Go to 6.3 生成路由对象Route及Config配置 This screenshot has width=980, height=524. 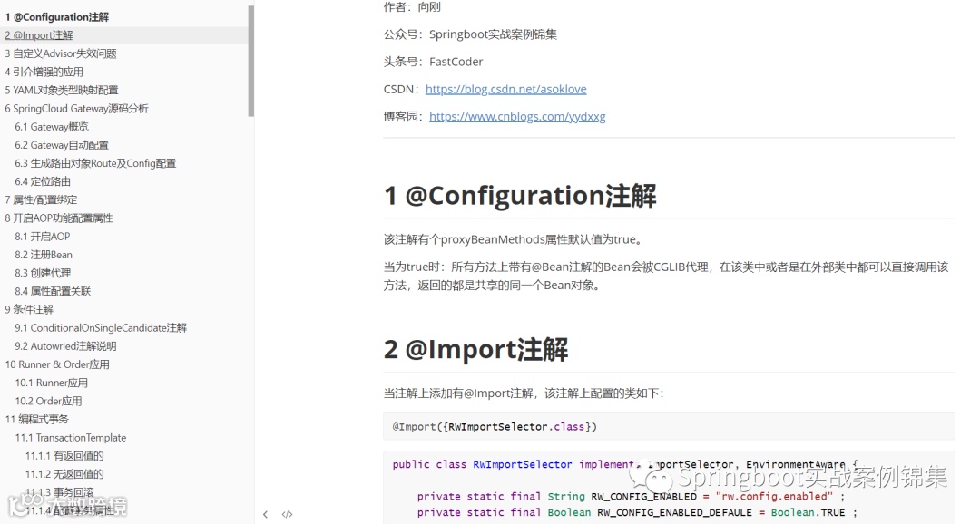95,163
